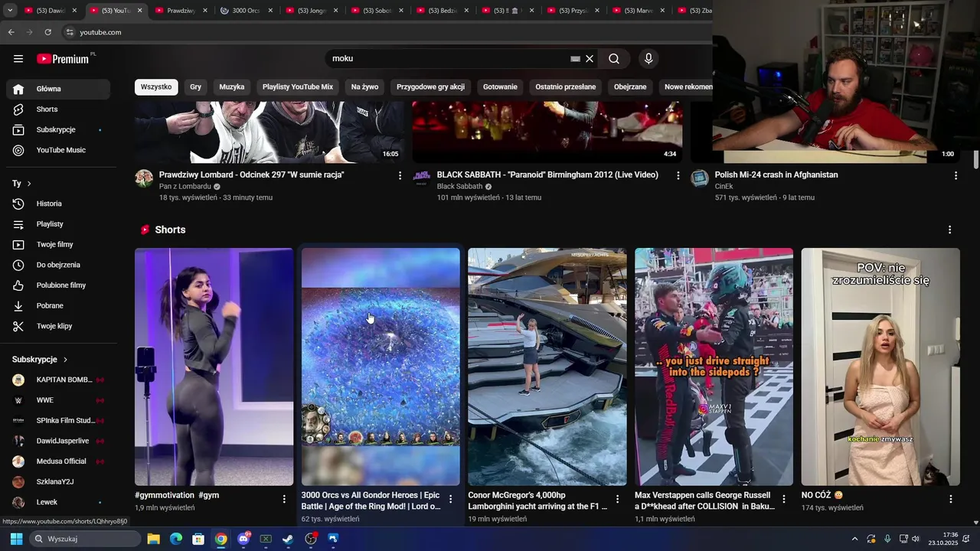Open Główna home in the sidebar
Image resolution: width=980 pixels, height=551 pixels.
58,89
